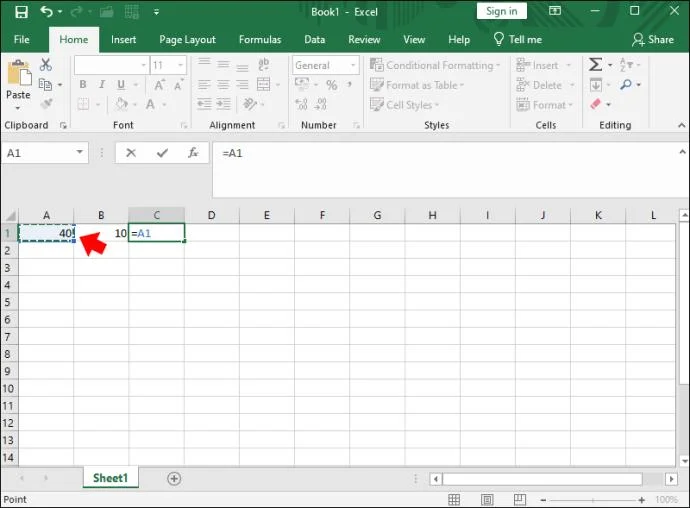This screenshot has width=690, height=508.
Task: Open the font name dropdown
Action: (143, 65)
